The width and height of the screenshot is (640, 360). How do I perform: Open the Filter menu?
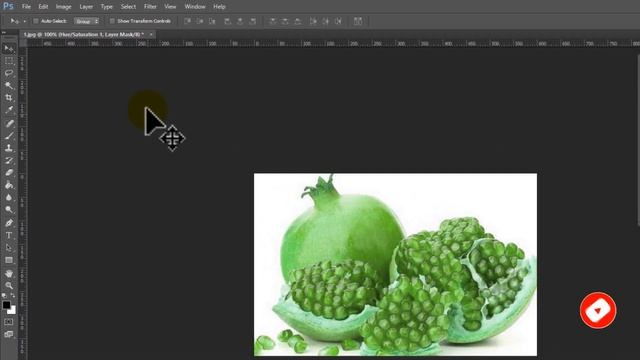150,7
